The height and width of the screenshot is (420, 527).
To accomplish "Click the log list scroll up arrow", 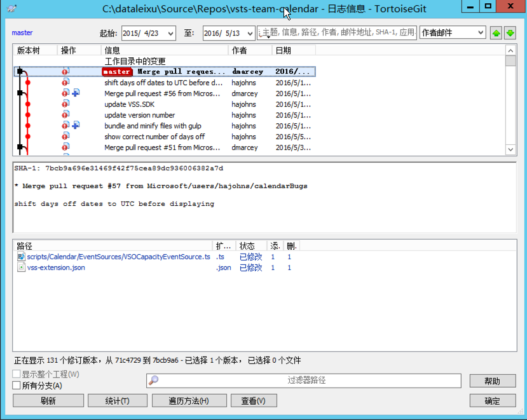I will [x=510, y=50].
